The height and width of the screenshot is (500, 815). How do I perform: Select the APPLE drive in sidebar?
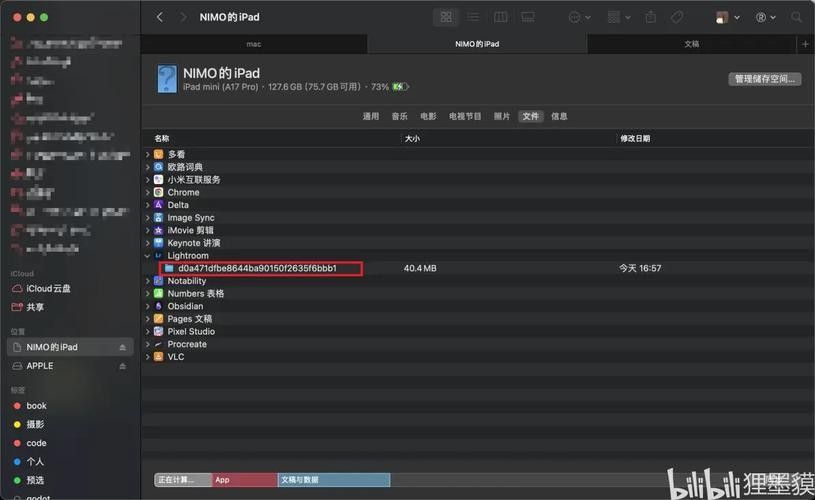(x=40, y=366)
